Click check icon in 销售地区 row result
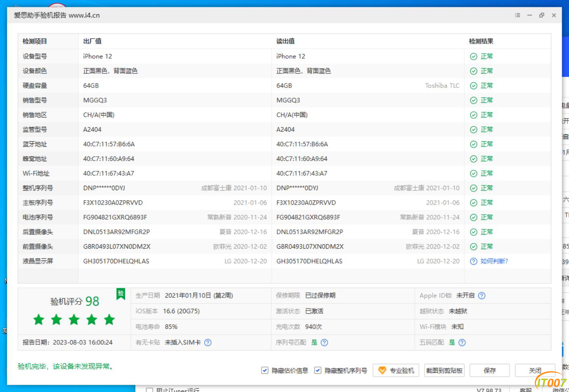This screenshot has height=392, width=569. (x=474, y=115)
